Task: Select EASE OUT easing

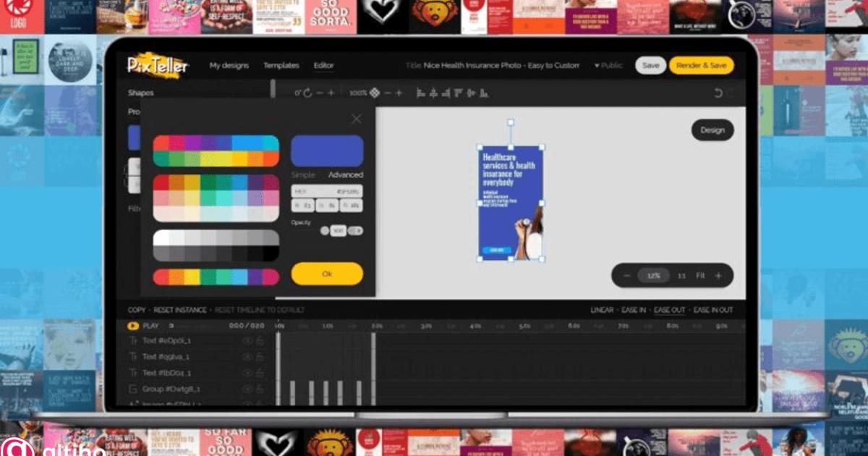Action: click(x=669, y=310)
